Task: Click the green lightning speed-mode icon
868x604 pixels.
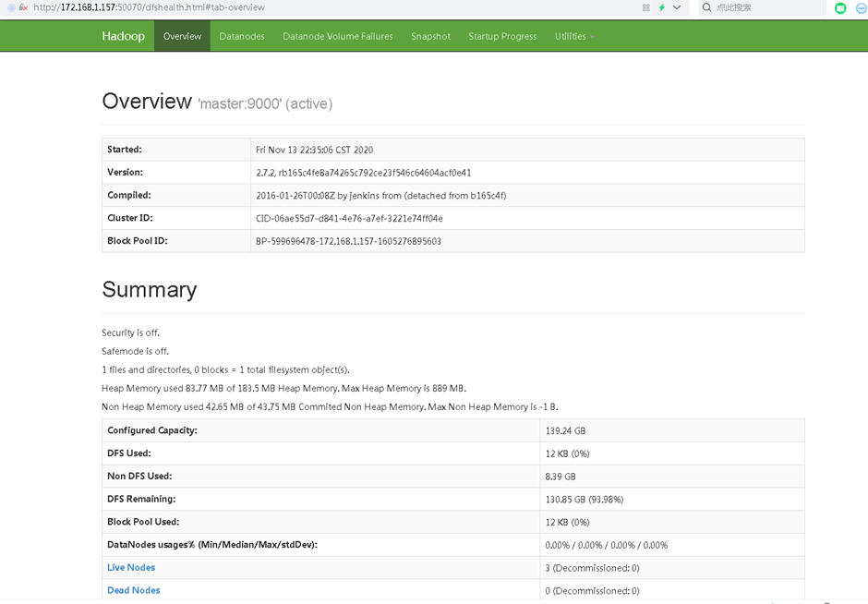Action: [661, 7]
